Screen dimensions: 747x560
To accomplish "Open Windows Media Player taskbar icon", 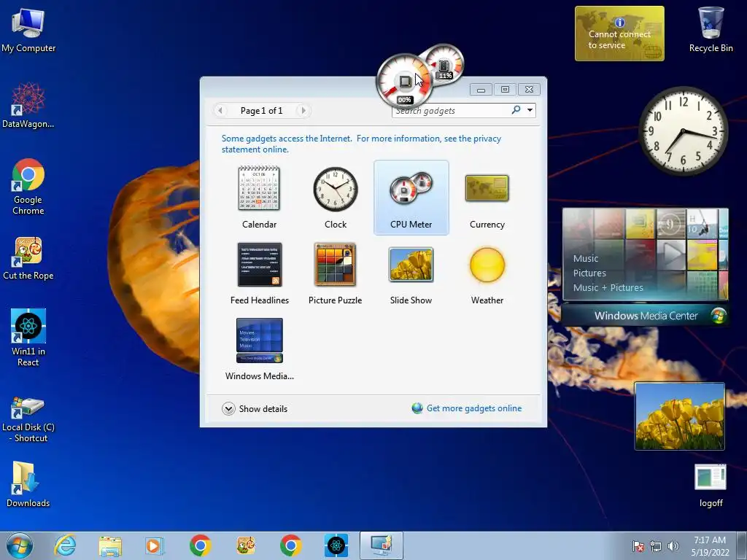I will click(x=155, y=545).
